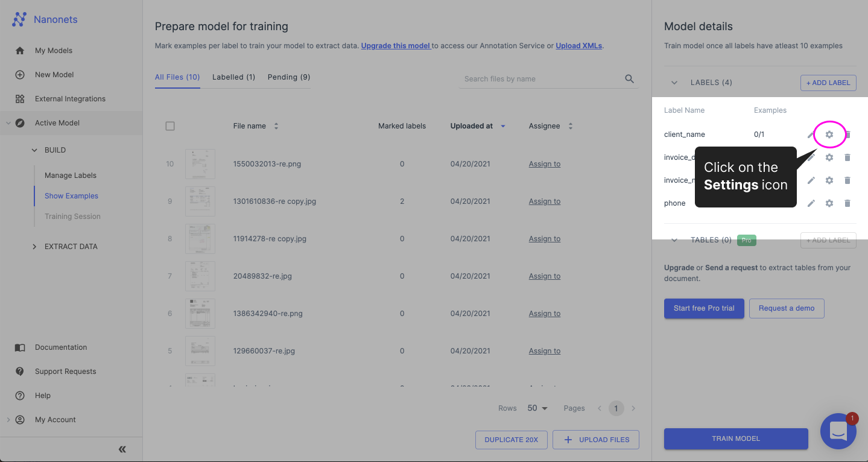This screenshot has width=868, height=462.
Task: Click the Documentation book icon
Action: point(20,347)
